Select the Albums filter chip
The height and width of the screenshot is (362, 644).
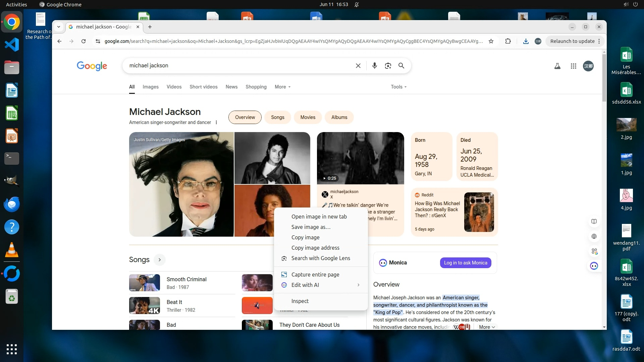(x=339, y=117)
